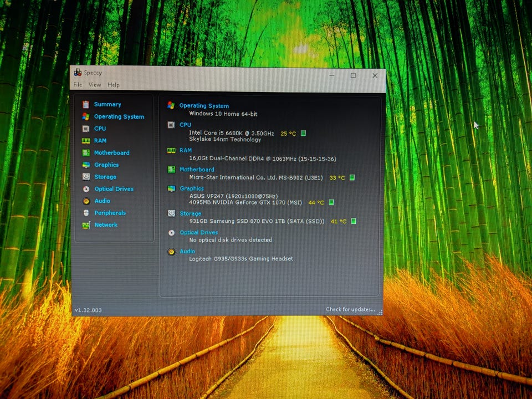Click the Speccy app icon in title bar
532x399 pixels.
pos(78,72)
